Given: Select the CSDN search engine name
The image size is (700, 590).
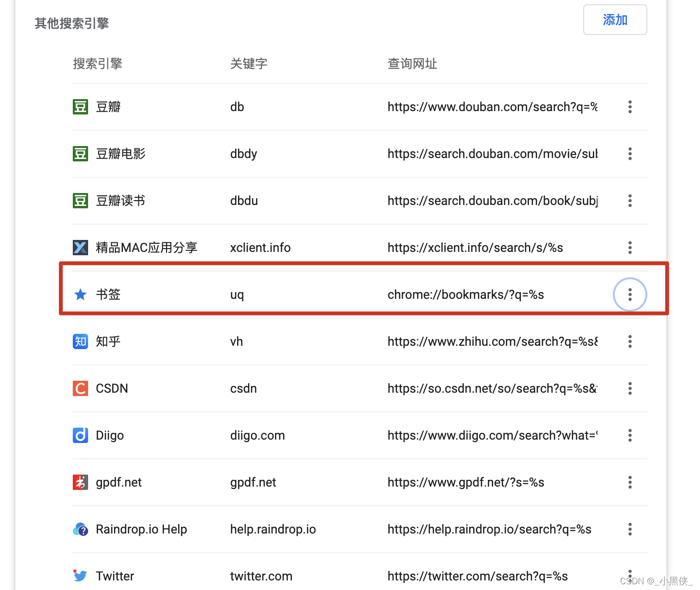Looking at the screenshot, I should pos(112,388).
